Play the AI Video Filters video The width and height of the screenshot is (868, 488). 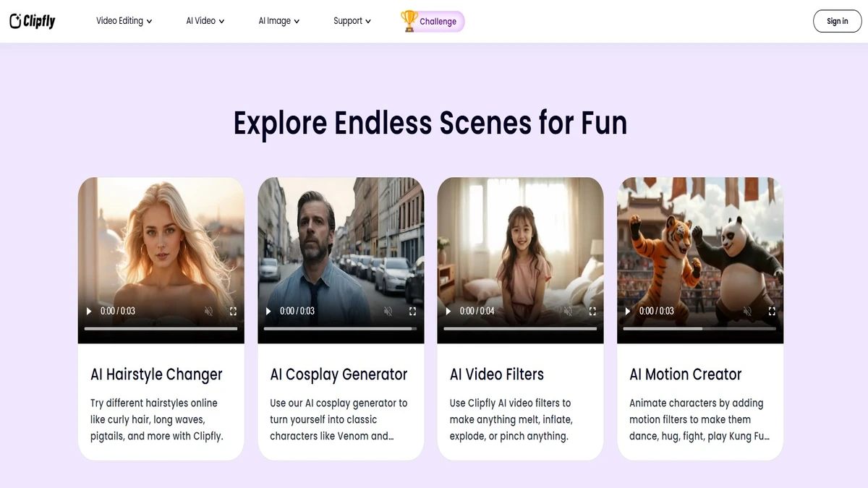click(x=448, y=311)
